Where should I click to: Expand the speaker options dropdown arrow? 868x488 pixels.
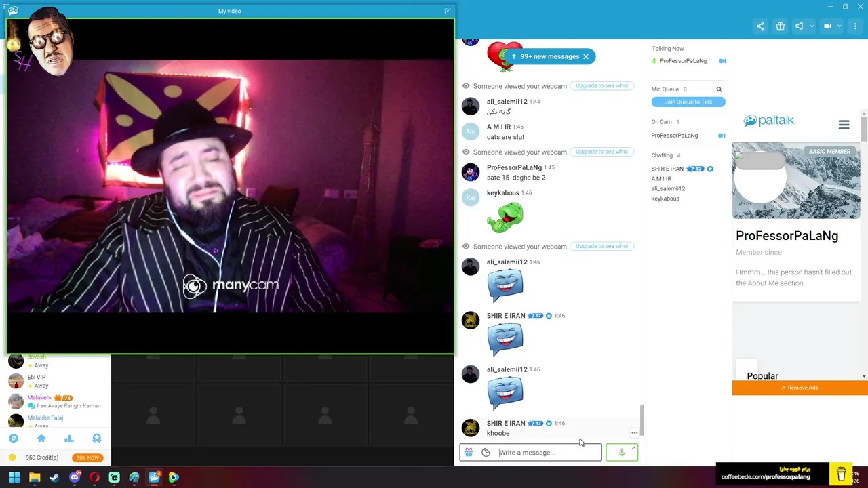(812, 26)
